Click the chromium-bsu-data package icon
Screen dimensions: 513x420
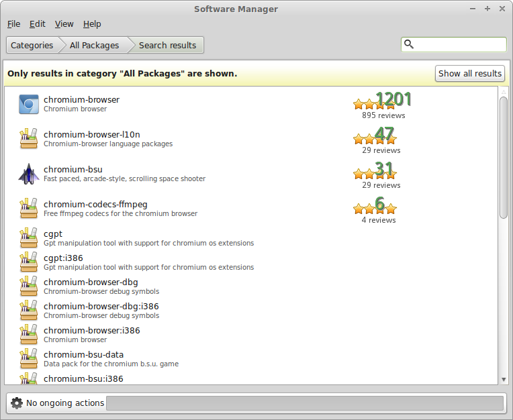coord(29,359)
